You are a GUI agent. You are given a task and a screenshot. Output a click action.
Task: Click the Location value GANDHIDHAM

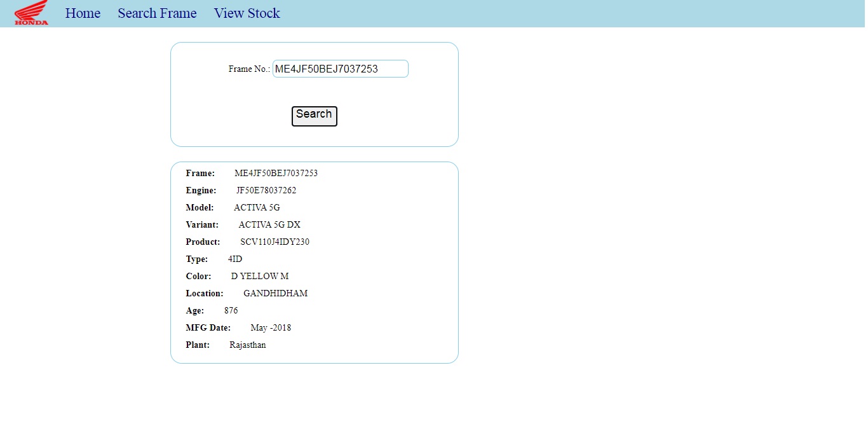(275, 293)
